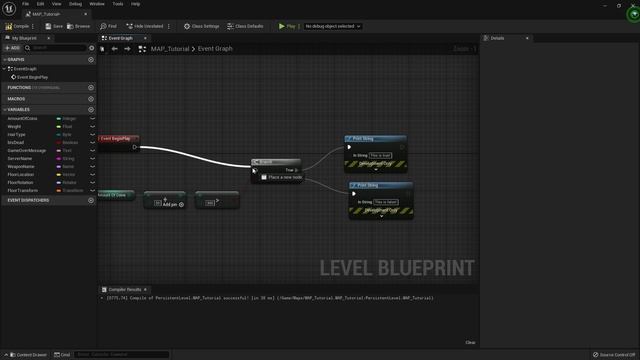Open Hide Unrelated options three-dot menu
This screenshot has height=360, width=640.
[169, 26]
